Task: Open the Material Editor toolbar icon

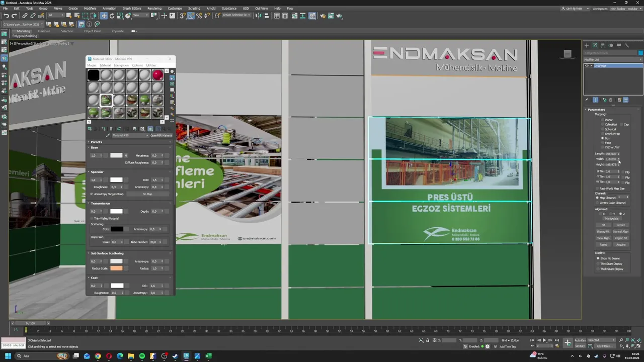Action: click(x=312, y=16)
